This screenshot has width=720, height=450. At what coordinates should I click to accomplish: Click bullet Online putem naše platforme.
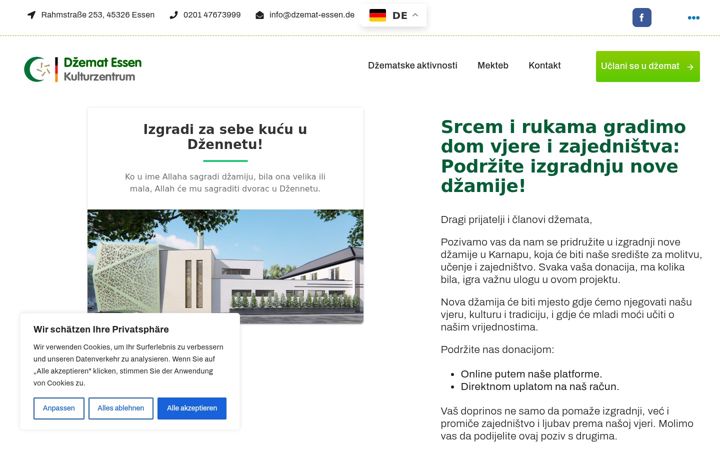tap(531, 374)
